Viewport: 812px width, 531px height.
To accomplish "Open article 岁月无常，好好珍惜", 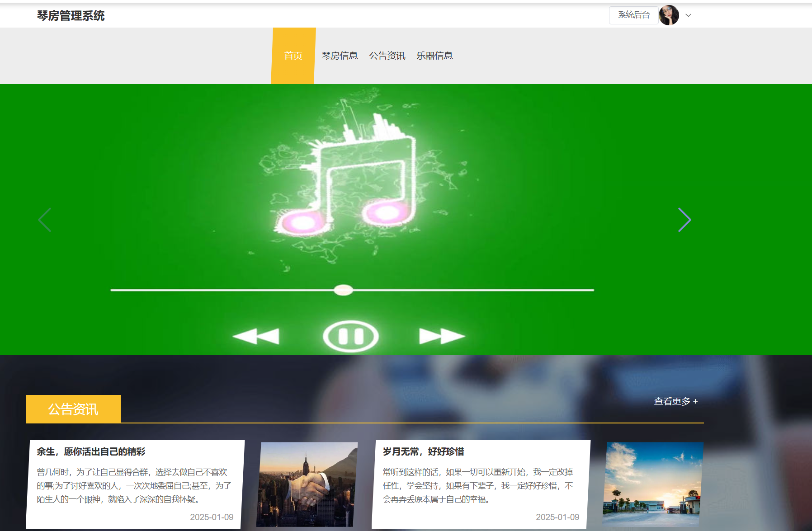I will click(423, 451).
